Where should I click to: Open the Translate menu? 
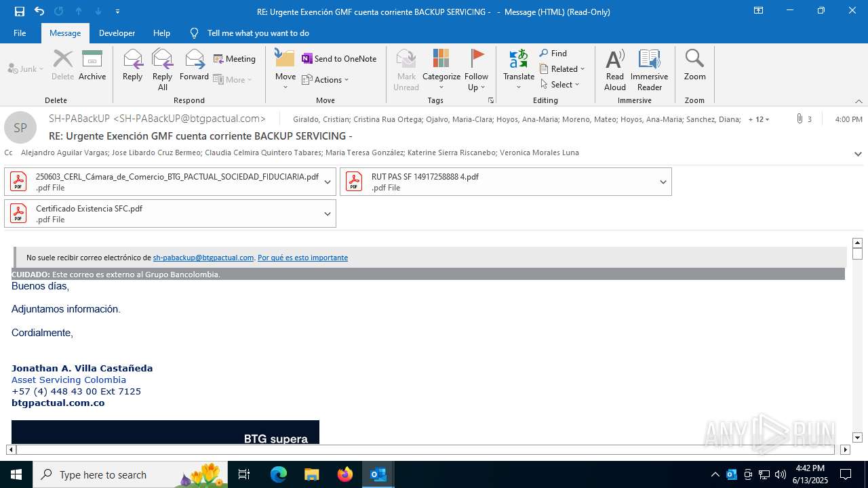[x=519, y=70]
